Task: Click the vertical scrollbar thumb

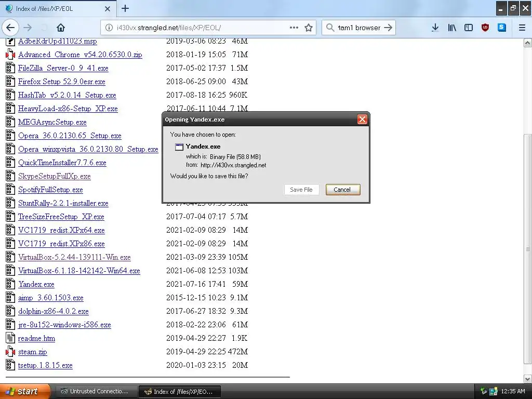Action: click(x=528, y=249)
